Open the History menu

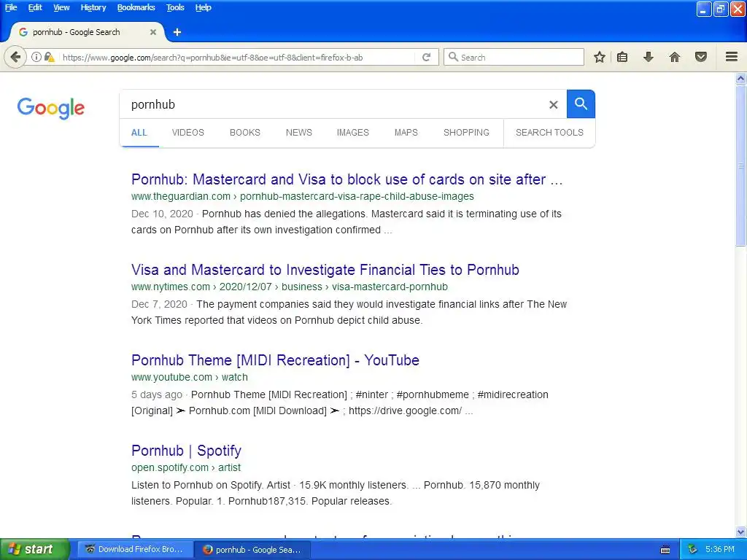pos(93,7)
